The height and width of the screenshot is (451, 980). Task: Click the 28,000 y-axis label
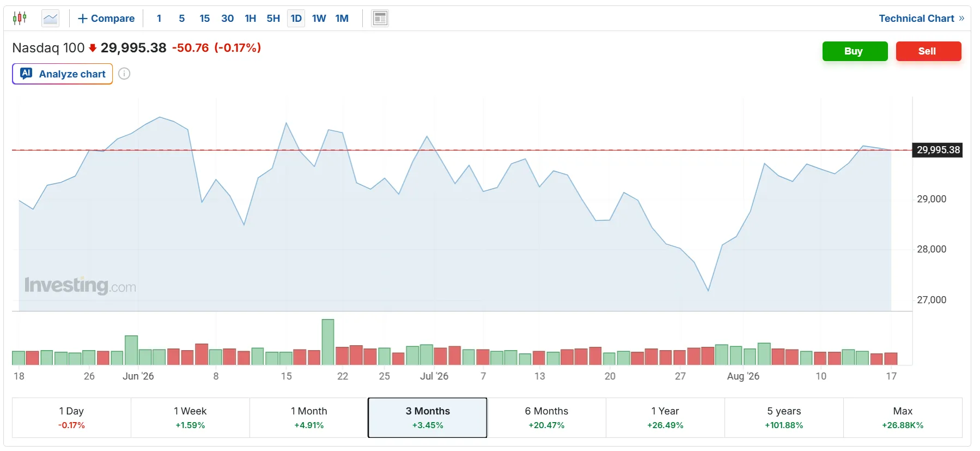(x=932, y=249)
